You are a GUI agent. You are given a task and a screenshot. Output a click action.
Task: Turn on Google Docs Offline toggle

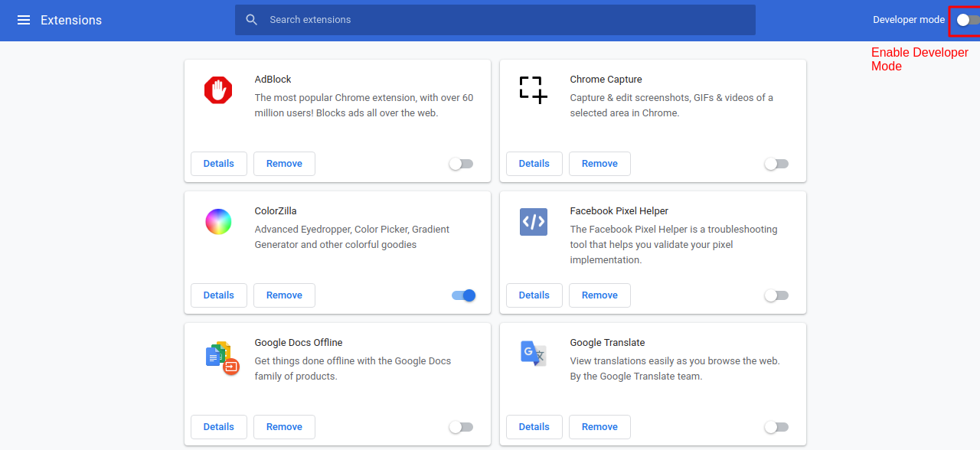tap(461, 427)
